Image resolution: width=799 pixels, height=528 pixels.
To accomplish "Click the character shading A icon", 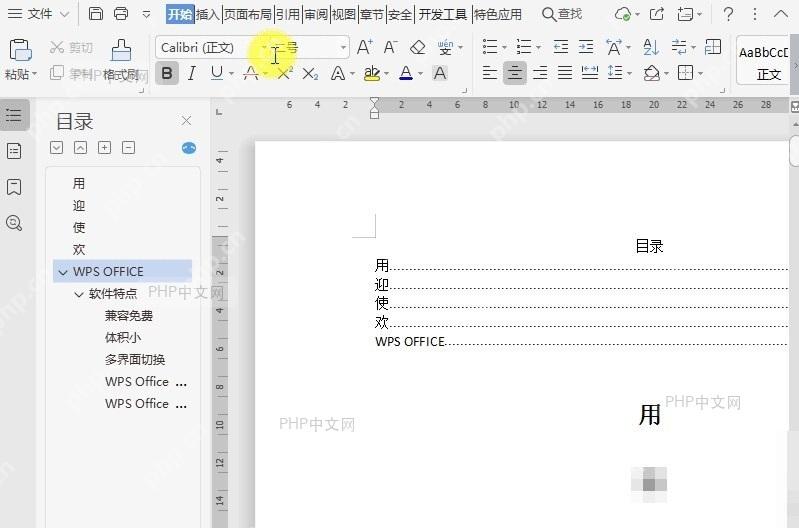I will point(440,74).
